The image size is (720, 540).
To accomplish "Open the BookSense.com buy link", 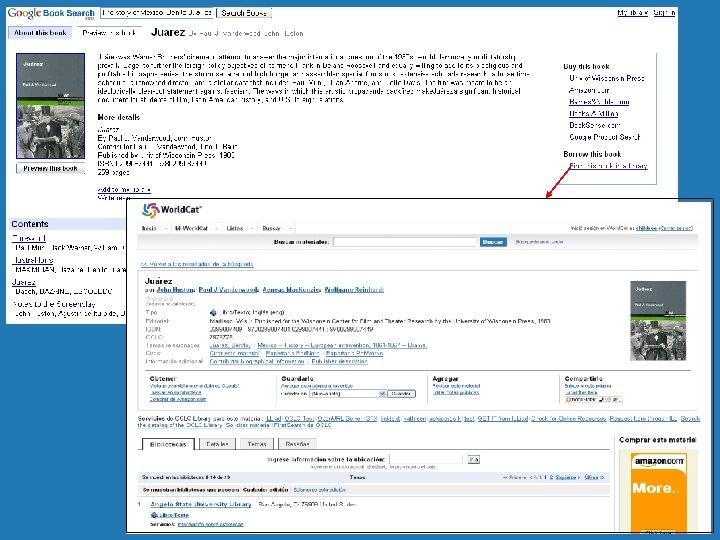I will point(595,125).
